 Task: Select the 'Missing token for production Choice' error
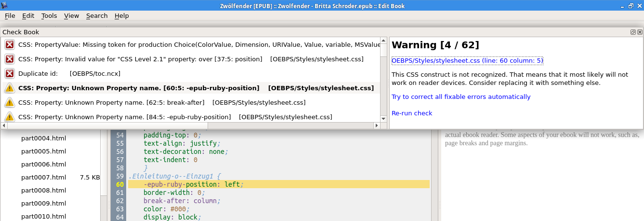190,45
